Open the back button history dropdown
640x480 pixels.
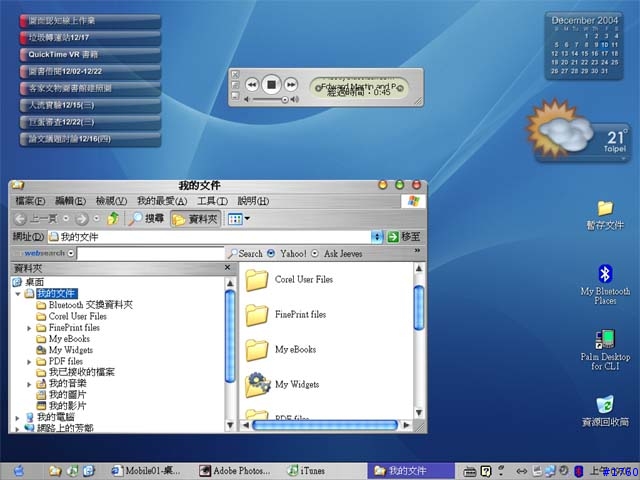[x=66, y=219]
